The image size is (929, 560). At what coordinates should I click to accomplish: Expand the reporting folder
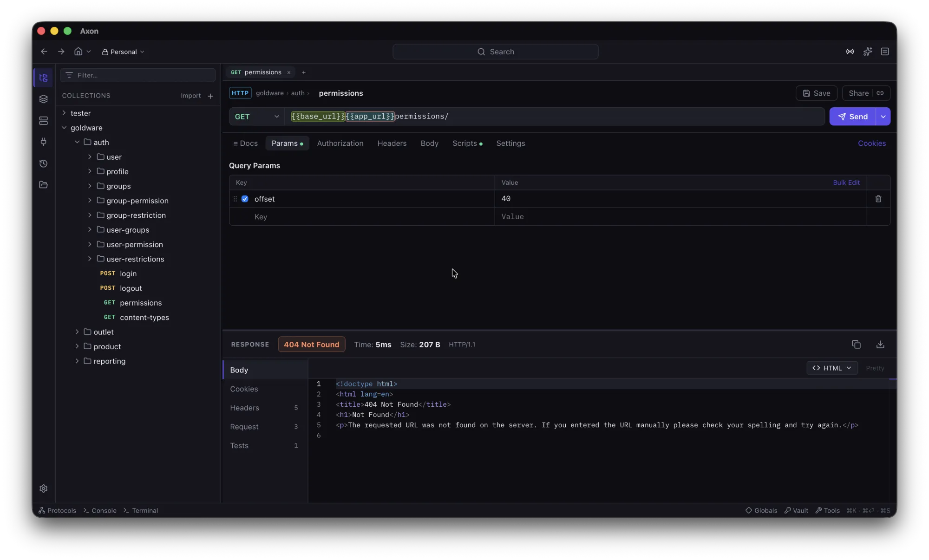(77, 361)
